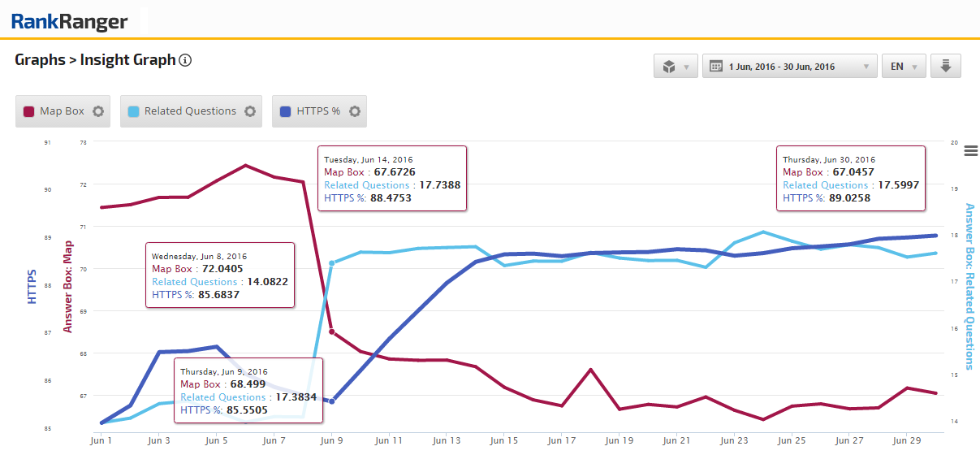980x455 pixels.
Task: Open the Insight Graph info icon
Action: point(185,60)
